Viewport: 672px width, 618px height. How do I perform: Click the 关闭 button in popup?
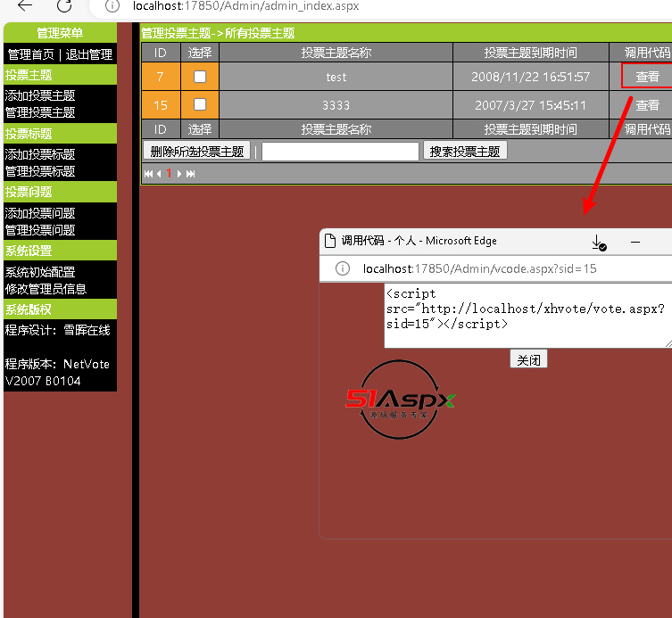pos(528,359)
